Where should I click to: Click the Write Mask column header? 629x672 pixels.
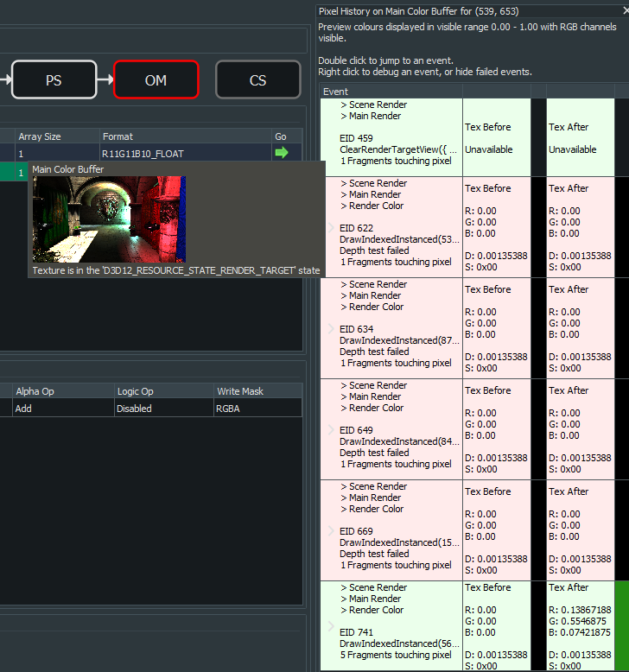pyautogui.click(x=257, y=391)
